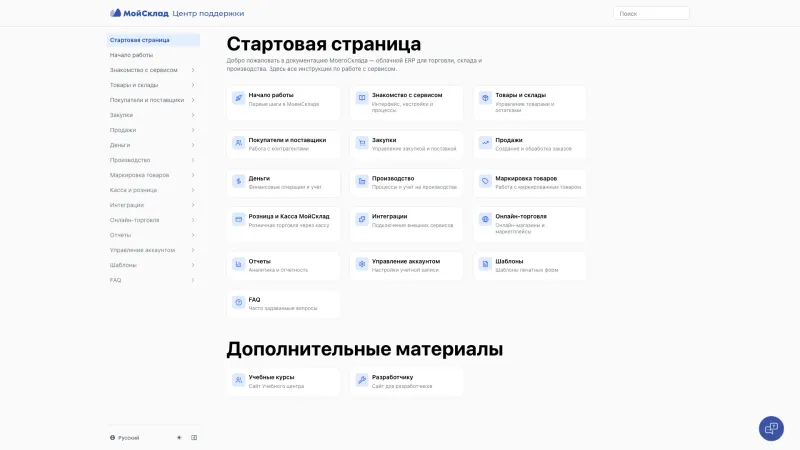
Task: Expand Товары и склады sidebar chevron
Action: (x=193, y=85)
